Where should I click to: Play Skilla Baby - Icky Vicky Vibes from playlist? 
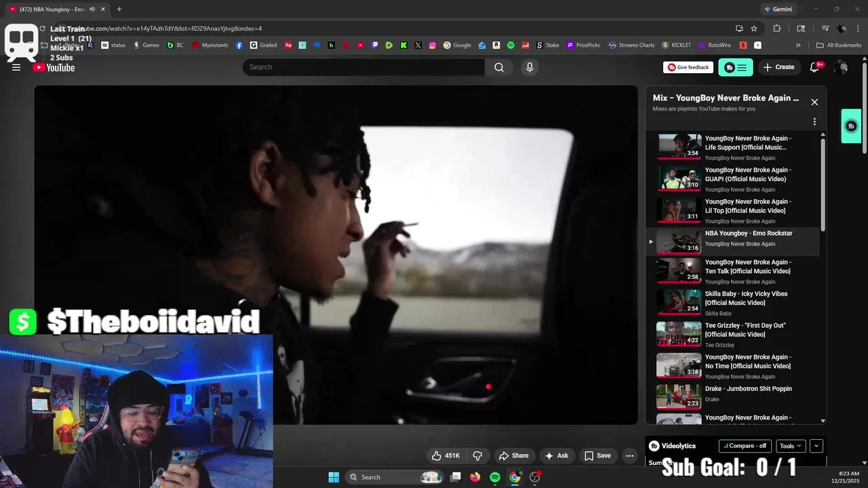click(x=734, y=303)
